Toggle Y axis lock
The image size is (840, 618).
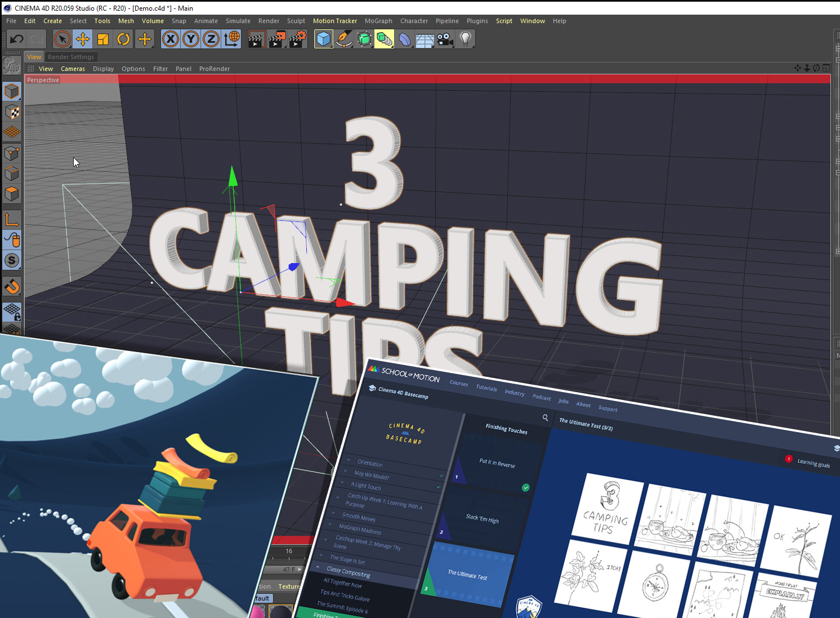tap(191, 39)
